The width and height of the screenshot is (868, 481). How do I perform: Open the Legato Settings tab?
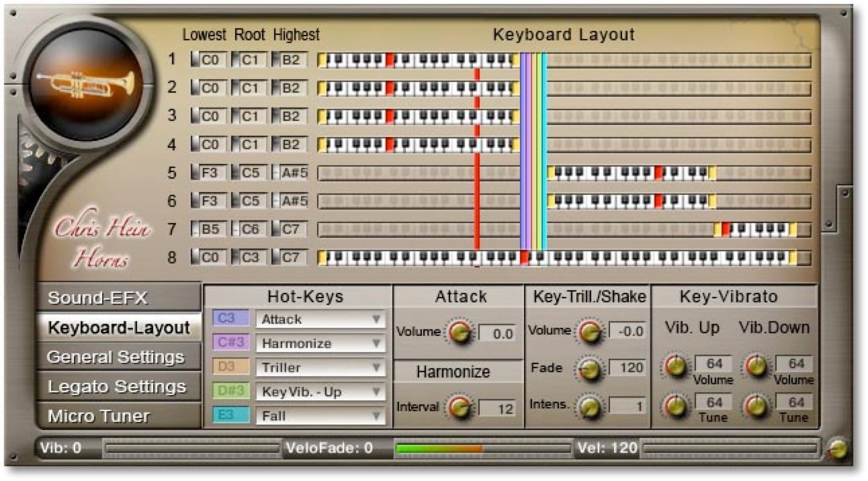pos(118,386)
